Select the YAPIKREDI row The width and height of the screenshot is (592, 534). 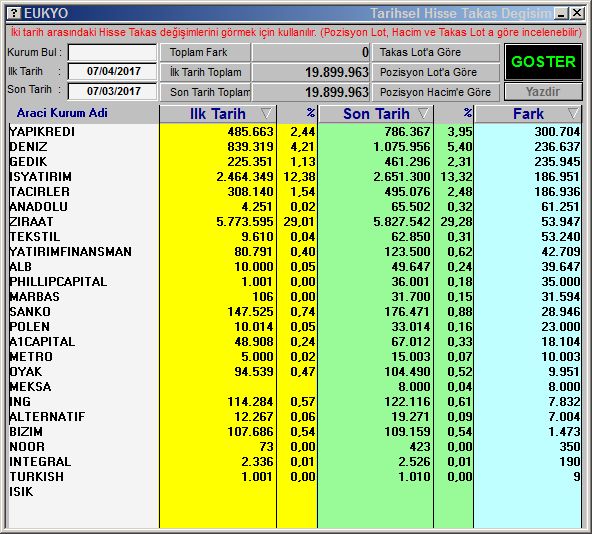tap(294, 132)
